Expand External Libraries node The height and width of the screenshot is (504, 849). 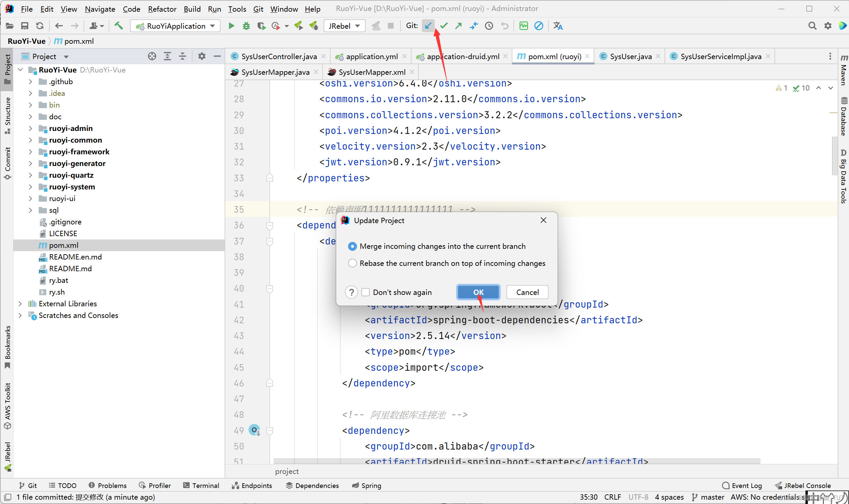click(20, 304)
